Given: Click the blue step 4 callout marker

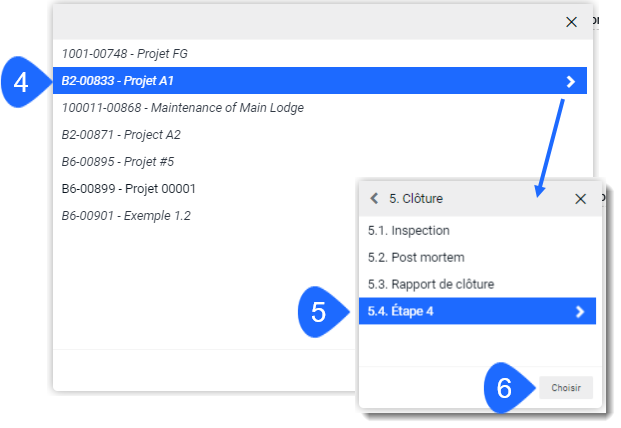Looking at the screenshot, I should [22, 82].
